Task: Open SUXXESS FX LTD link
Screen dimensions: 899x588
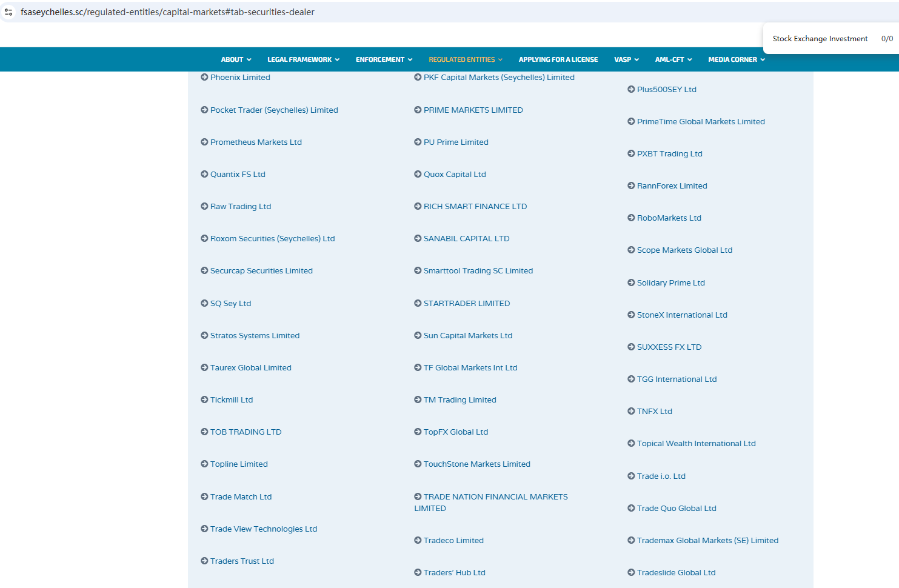Action: point(669,347)
